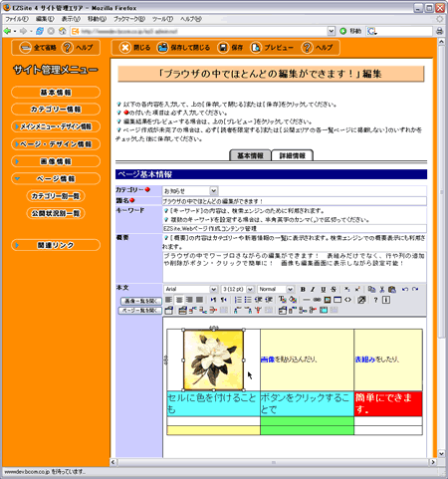The image size is (448, 479).
Task: Open the font size dropdown showing 3 (12 pt)
Action: pos(238,289)
